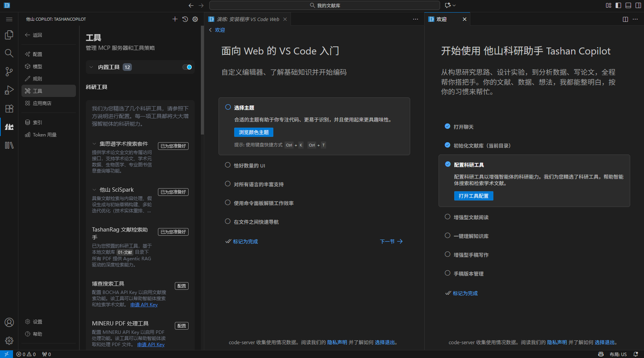Open the Search view in activity bar
644x358 pixels.
[9, 53]
